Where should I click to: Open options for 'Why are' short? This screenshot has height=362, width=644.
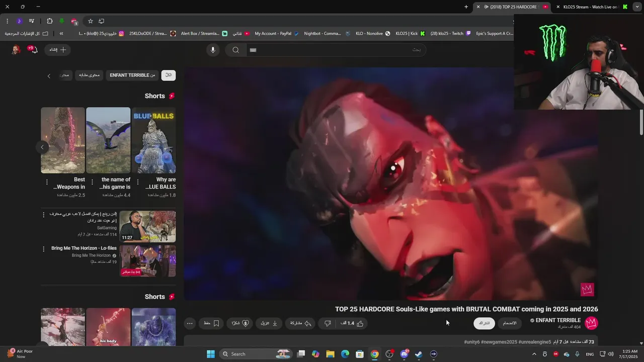click(x=137, y=183)
